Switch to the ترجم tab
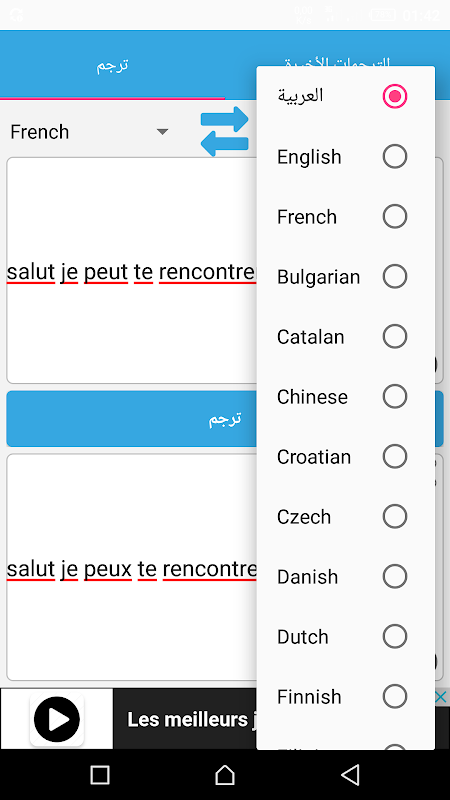The width and height of the screenshot is (450, 800). 112,65
